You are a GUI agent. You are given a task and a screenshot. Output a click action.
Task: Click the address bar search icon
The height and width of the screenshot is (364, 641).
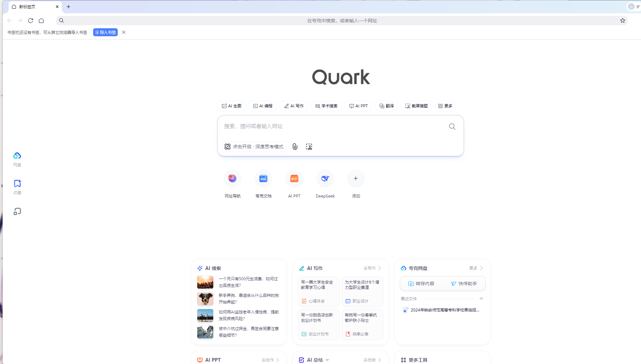pyautogui.click(x=62, y=21)
